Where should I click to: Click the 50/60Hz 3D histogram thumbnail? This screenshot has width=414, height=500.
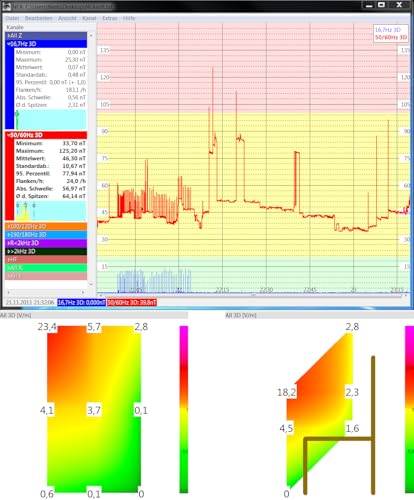tap(50, 210)
